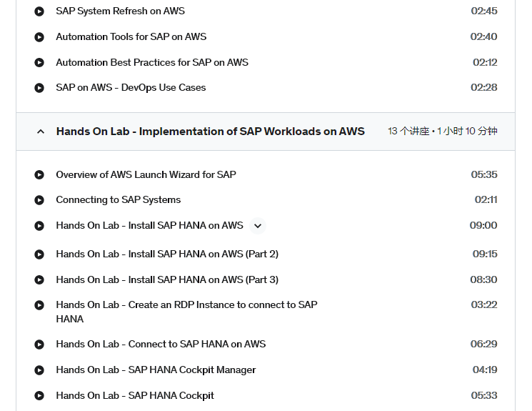Click duration 09:15 of Install SAP HANA Part 2
This screenshot has width=532, height=411.
pyautogui.click(x=485, y=254)
